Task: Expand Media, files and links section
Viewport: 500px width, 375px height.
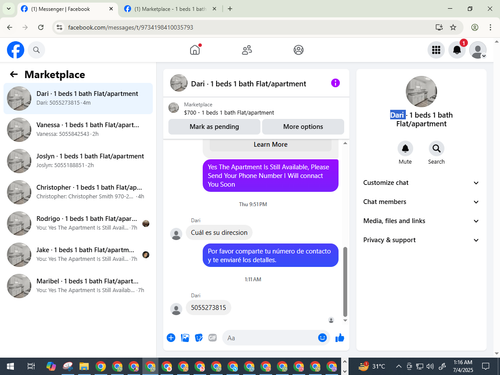Action: pos(421,221)
